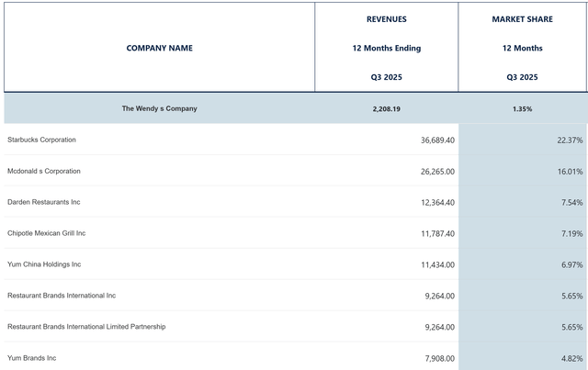Image resolution: width=588 pixels, height=370 pixels.
Task: Click Restaurant Brands International Inc revenue 9,264.00
Action: coord(439,297)
